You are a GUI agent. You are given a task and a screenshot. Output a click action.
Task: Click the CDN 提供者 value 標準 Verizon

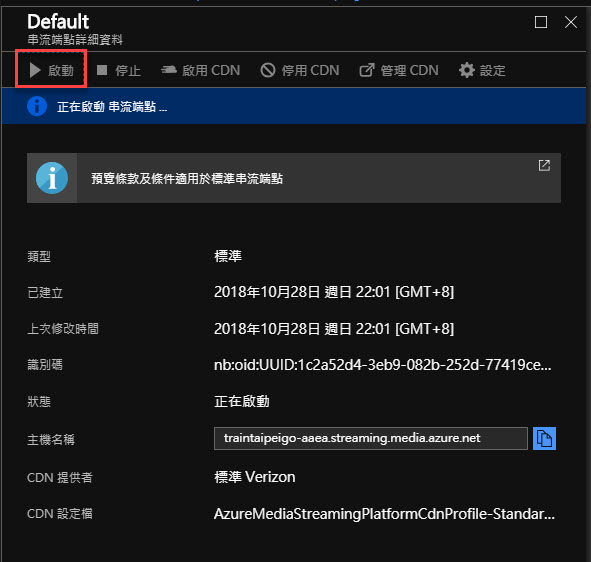point(255,477)
